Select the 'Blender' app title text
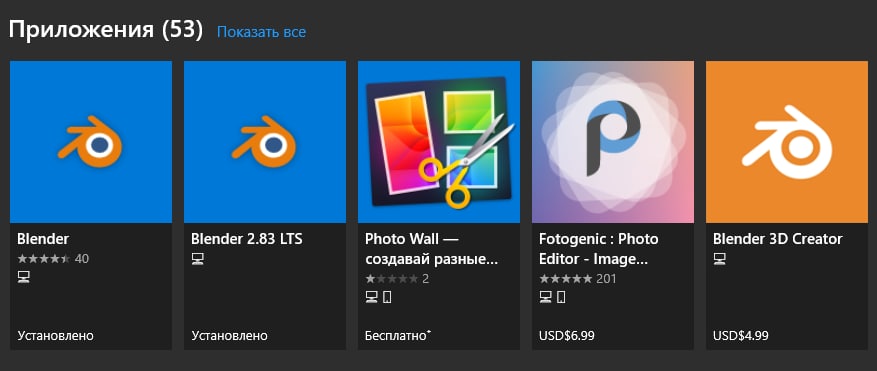Image resolution: width=877 pixels, height=371 pixels. click(43, 239)
